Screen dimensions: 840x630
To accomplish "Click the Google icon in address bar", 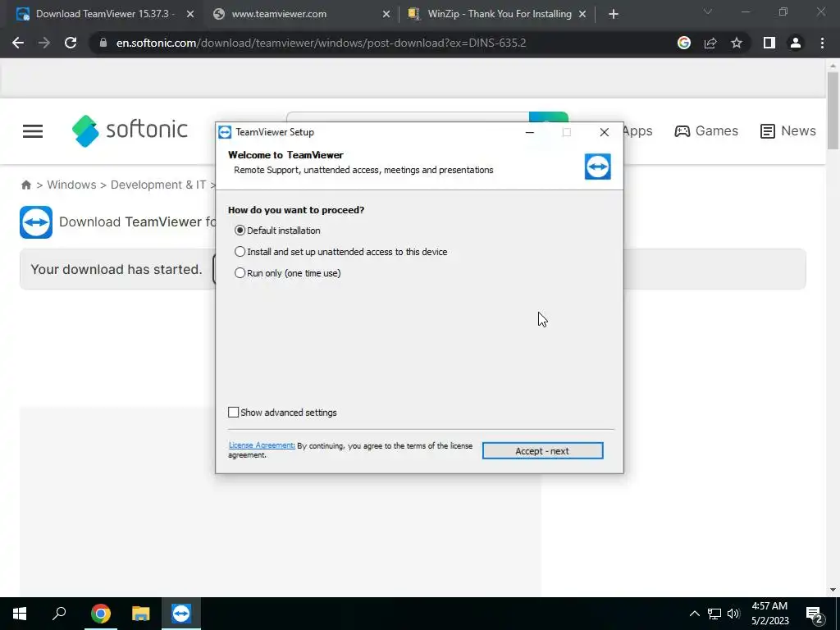I will point(684,43).
